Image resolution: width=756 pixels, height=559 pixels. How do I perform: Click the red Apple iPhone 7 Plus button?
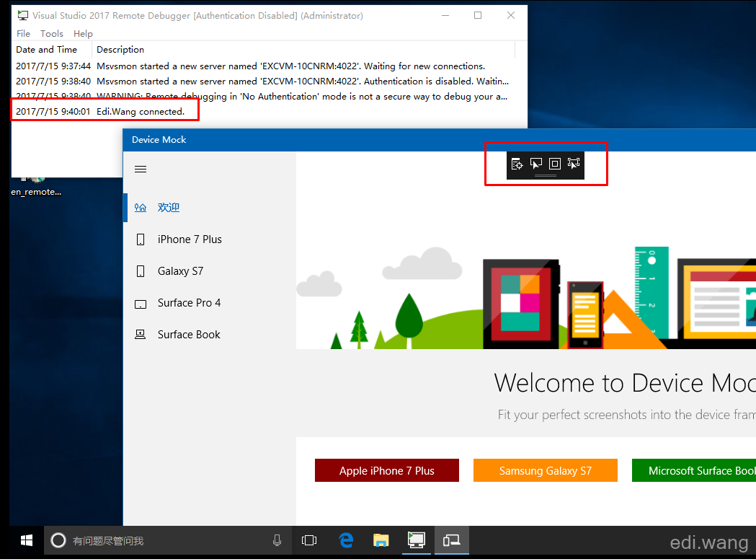click(x=387, y=471)
